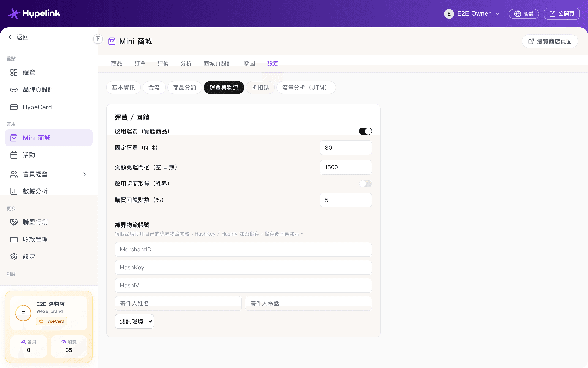Click the HypeCard crown badge

(51, 321)
